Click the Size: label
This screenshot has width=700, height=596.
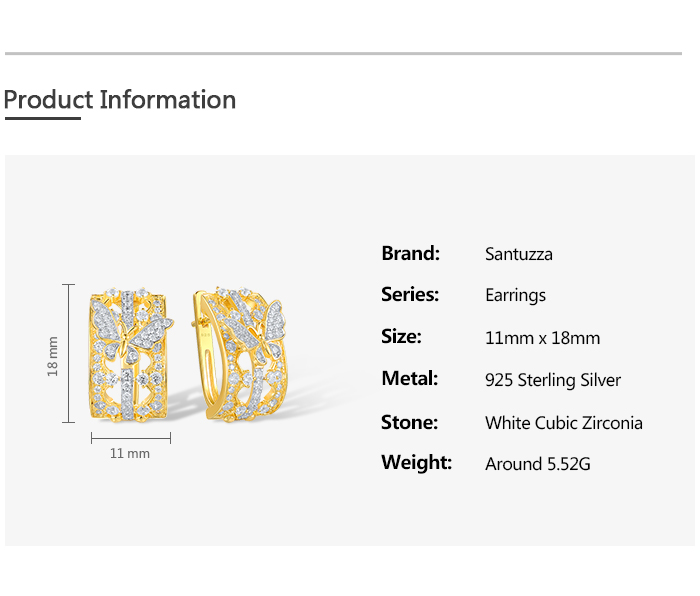pyautogui.click(x=401, y=336)
